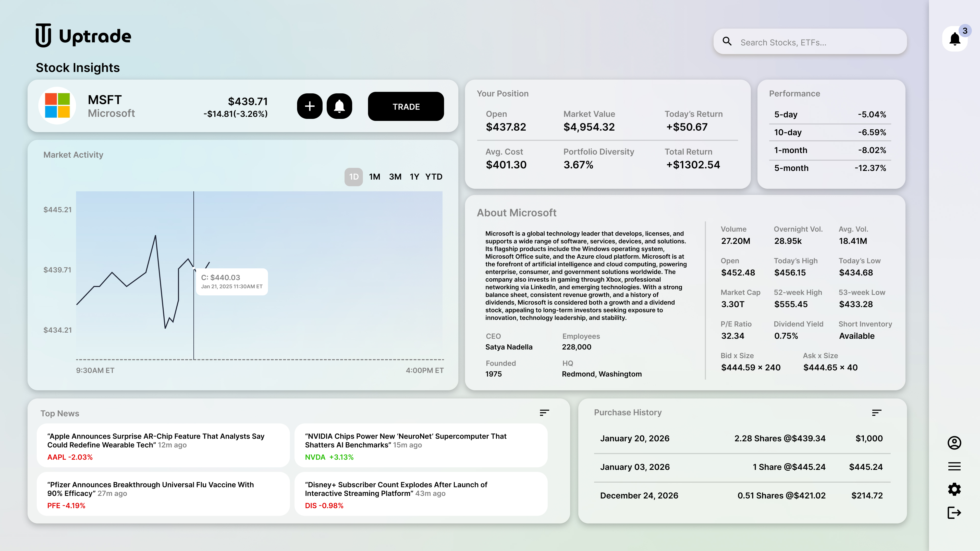Select the 1Y chart range
Viewport: 980px width, 551px height.
coord(414,177)
